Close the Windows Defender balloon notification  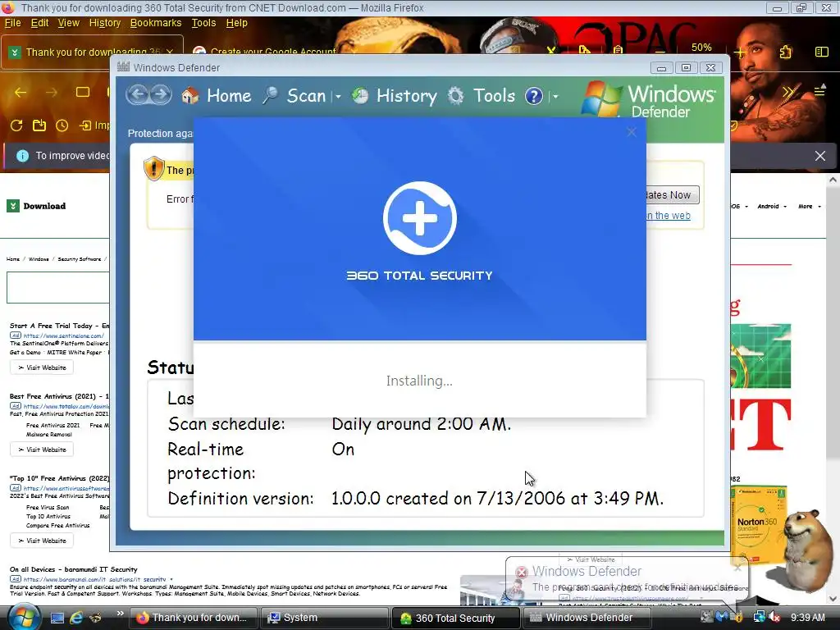pyautogui.click(x=737, y=568)
